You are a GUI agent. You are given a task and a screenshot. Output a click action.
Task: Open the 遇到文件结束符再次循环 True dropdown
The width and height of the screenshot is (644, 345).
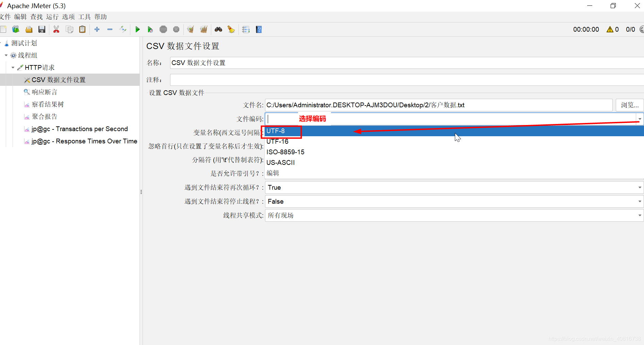(454, 188)
